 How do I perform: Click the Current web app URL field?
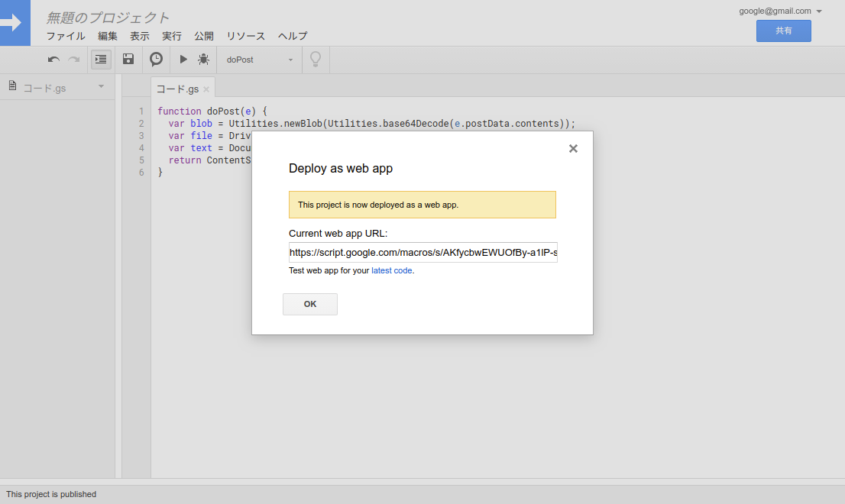[423, 253]
